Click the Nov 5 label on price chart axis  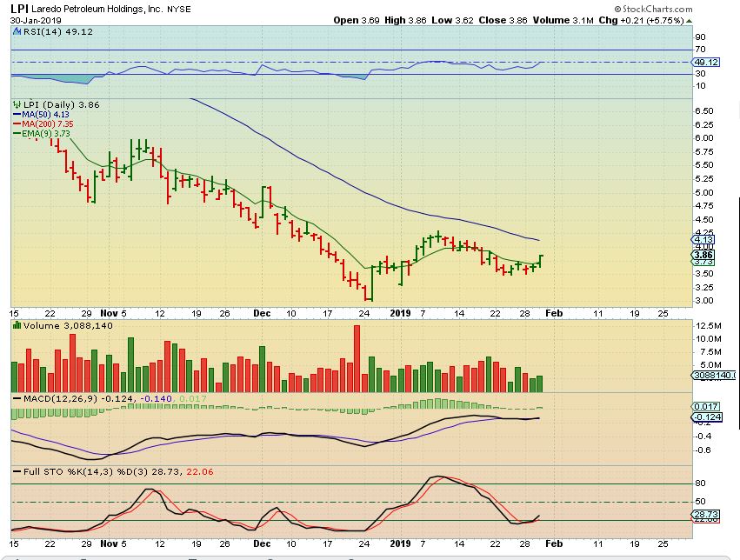tap(113, 313)
